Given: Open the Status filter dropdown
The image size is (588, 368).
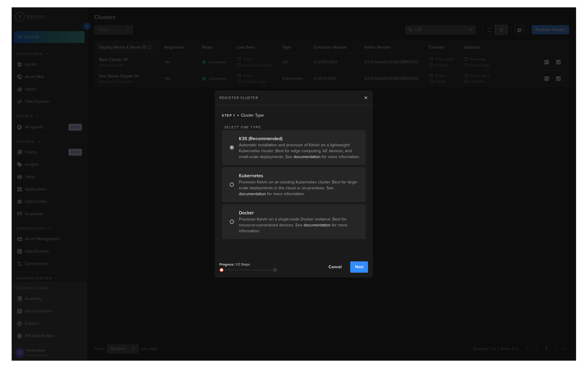Looking at the screenshot, I should [114, 30].
